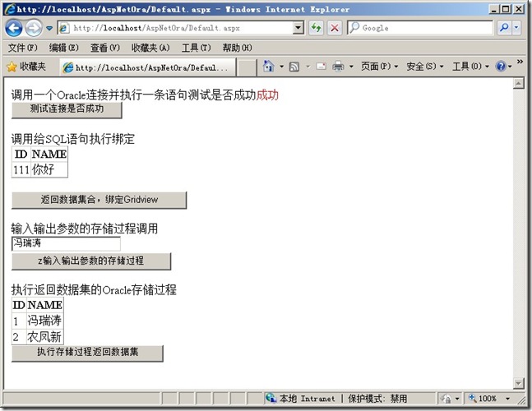Click the 本地 Intranet zone status icon
The image size is (532, 411).
[x=271, y=397]
